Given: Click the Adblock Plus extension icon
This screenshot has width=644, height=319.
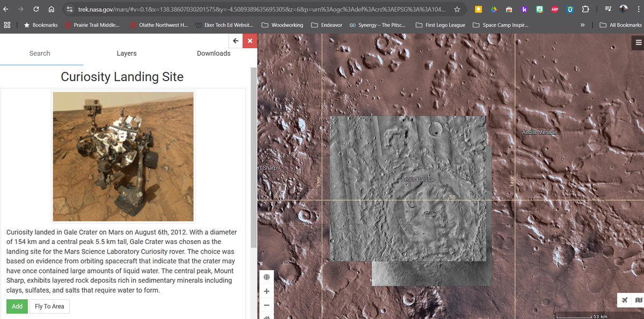Looking at the screenshot, I should pos(555,9).
